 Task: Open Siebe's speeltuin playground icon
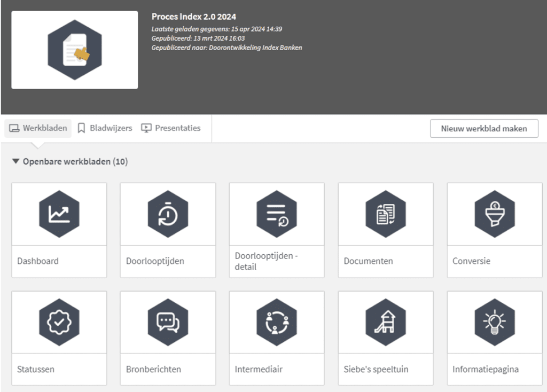(x=385, y=323)
